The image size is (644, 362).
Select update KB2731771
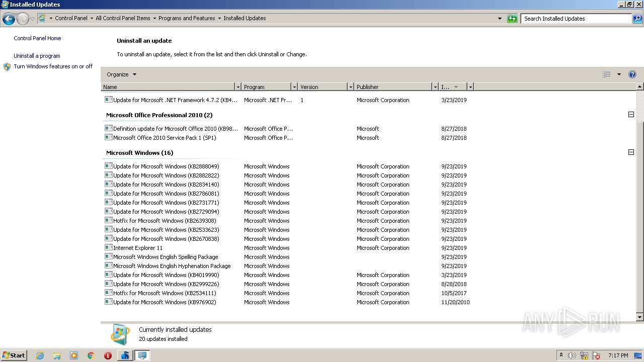tap(287, 203)
